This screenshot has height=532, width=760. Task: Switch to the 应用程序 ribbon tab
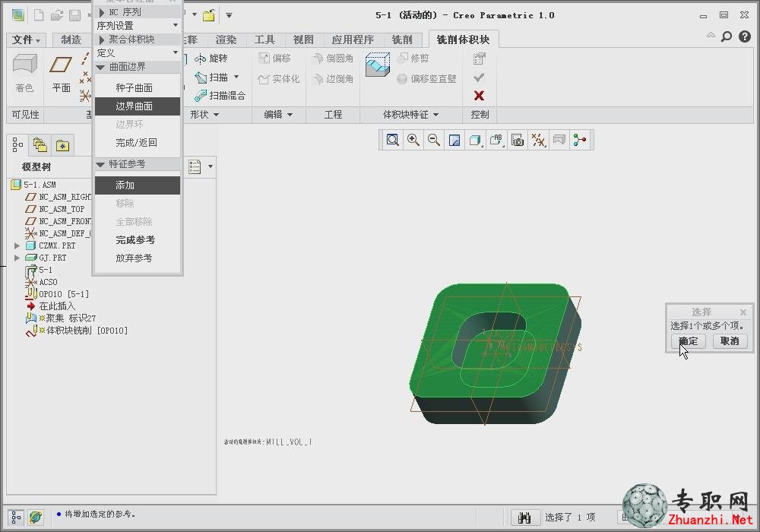click(x=353, y=40)
